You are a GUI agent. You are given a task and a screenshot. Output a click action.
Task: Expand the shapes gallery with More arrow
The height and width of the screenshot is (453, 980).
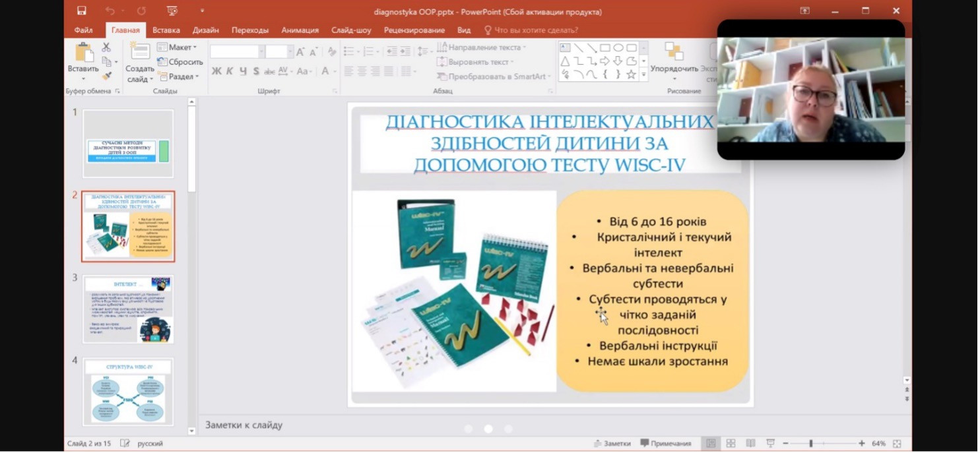pos(643,76)
